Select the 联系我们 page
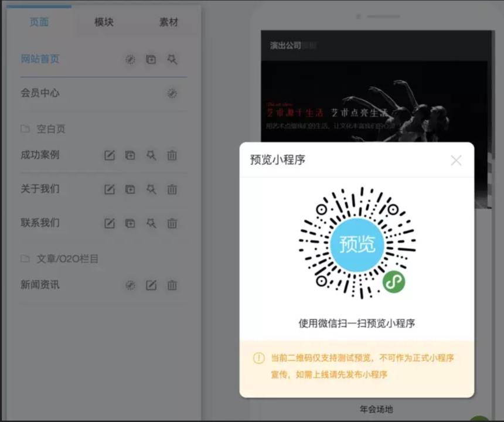Image resolution: width=504 pixels, height=422 pixels. coord(40,223)
